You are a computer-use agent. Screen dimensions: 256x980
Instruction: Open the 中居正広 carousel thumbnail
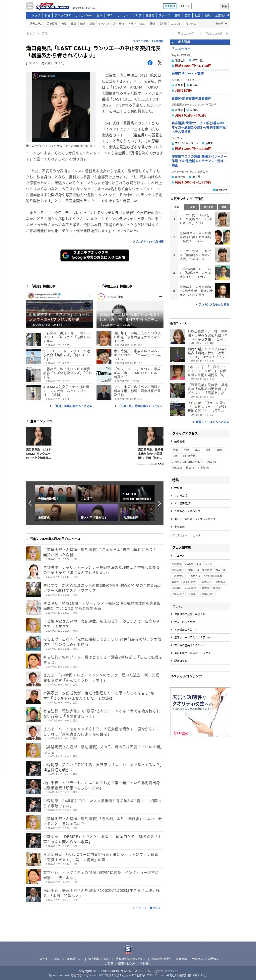click(x=56, y=513)
